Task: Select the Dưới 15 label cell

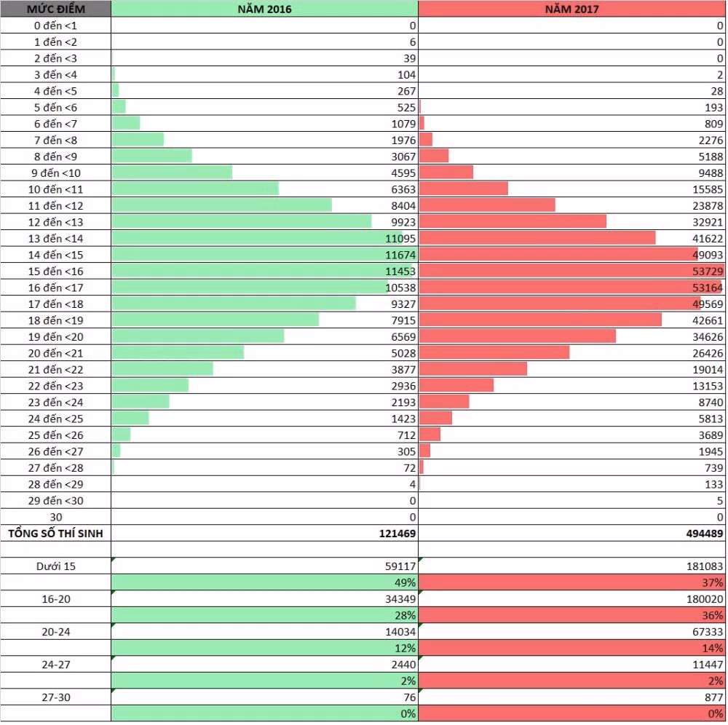Action: coord(56,566)
